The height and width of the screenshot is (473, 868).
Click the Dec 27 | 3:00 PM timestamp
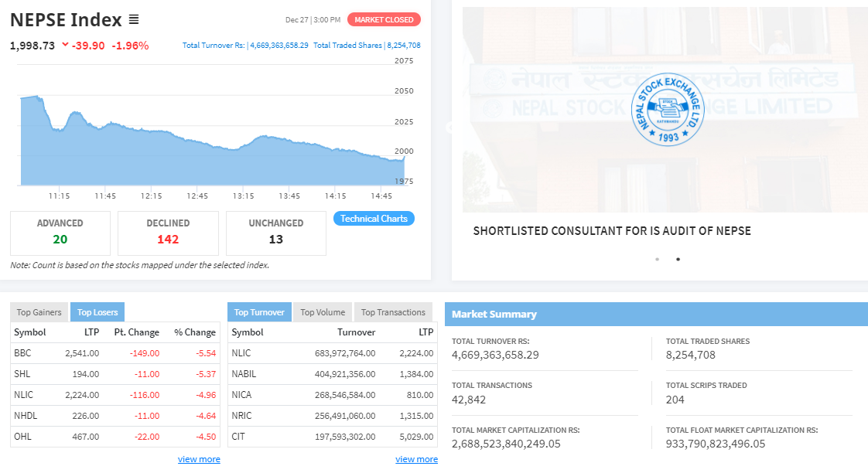pos(313,20)
